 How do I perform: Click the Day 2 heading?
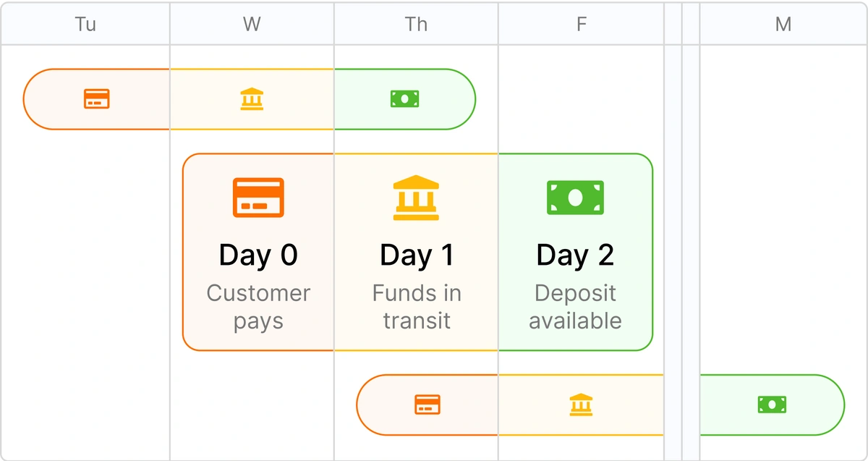[575, 255]
